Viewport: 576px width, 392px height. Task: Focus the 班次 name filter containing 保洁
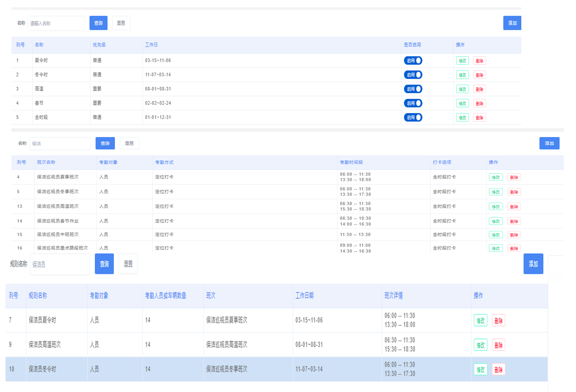(x=60, y=143)
